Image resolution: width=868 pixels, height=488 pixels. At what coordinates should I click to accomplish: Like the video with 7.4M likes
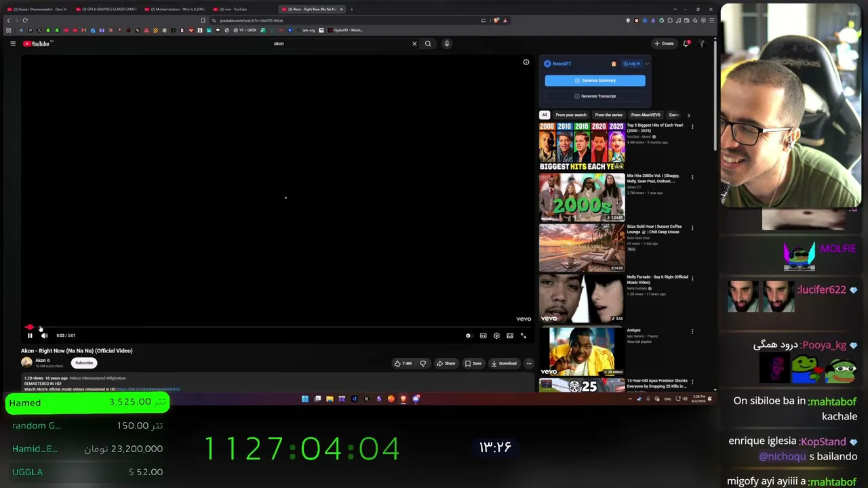tap(403, 363)
